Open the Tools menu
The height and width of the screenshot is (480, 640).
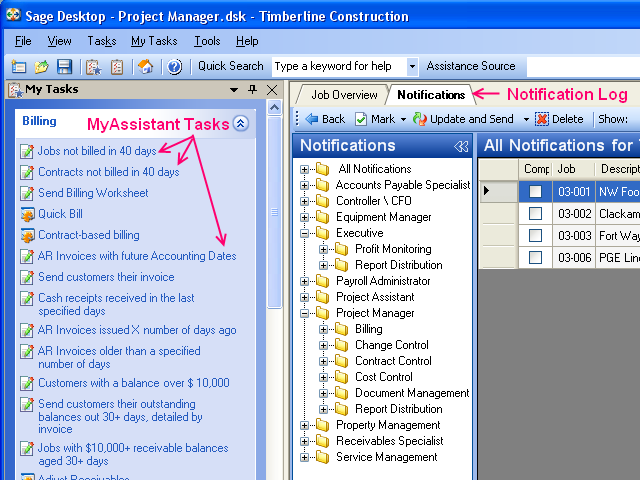(207, 41)
